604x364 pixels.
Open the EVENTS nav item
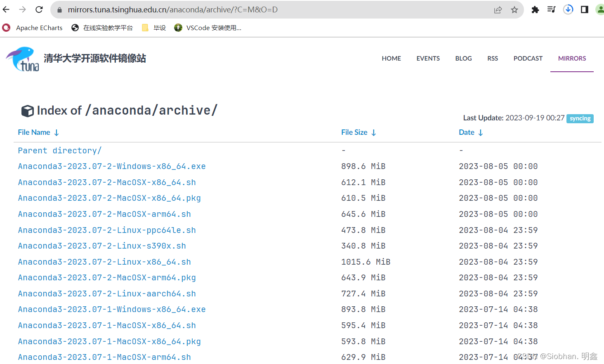tap(428, 59)
